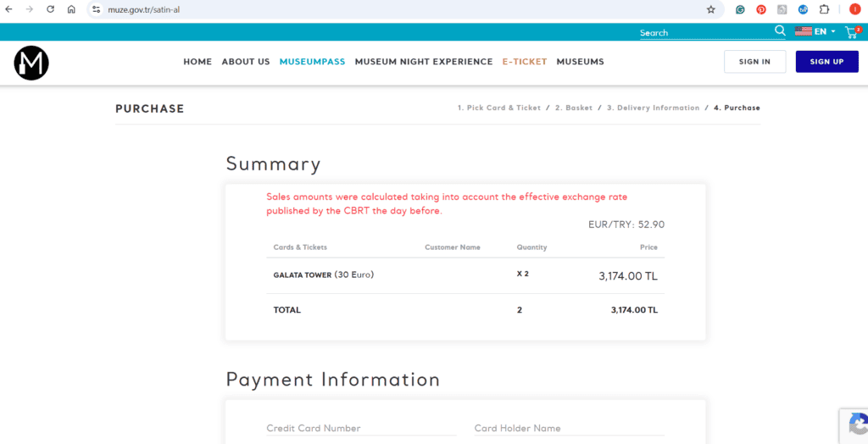Viewport: 868px width, 444px height.
Task: Click the X 2 quantity value
Action: pyautogui.click(x=522, y=274)
